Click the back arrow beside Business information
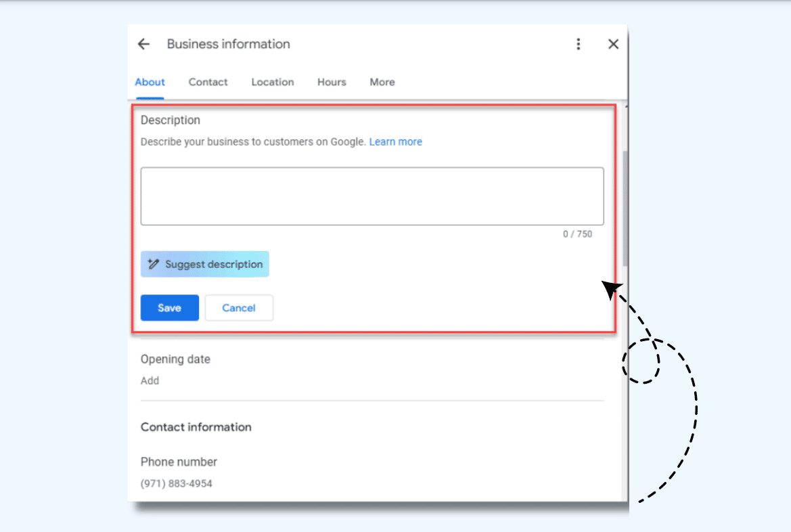The height and width of the screenshot is (532, 791). [143, 44]
